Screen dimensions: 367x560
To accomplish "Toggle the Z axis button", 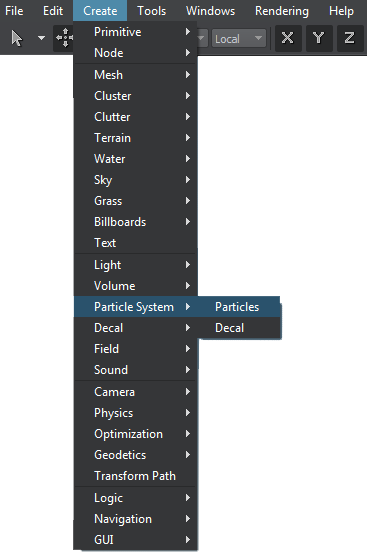I will 350,38.
